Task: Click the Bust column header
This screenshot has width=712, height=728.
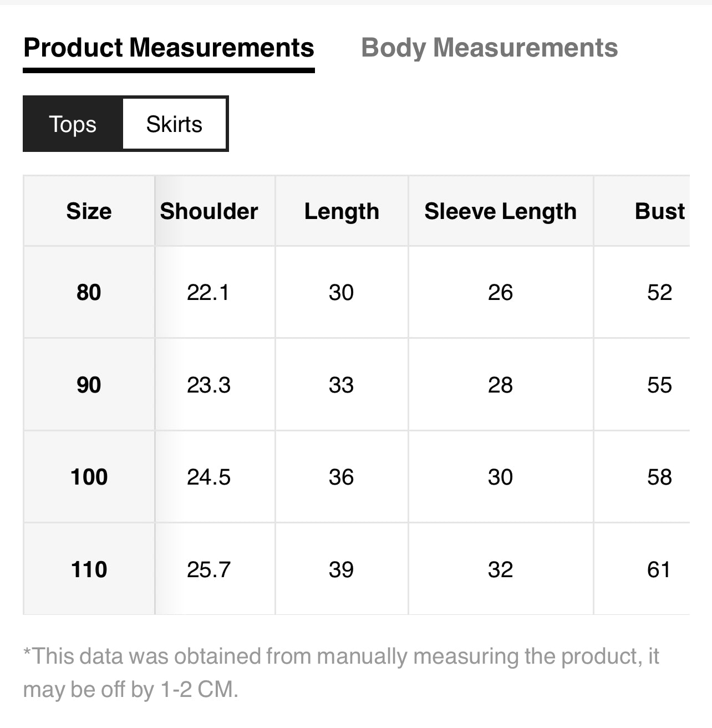Action: point(659,211)
